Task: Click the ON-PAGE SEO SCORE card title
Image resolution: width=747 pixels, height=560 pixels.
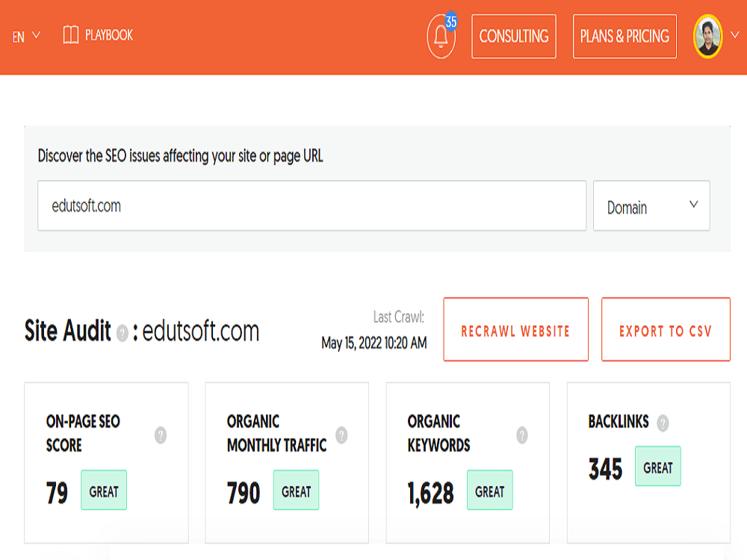Action: [83, 433]
